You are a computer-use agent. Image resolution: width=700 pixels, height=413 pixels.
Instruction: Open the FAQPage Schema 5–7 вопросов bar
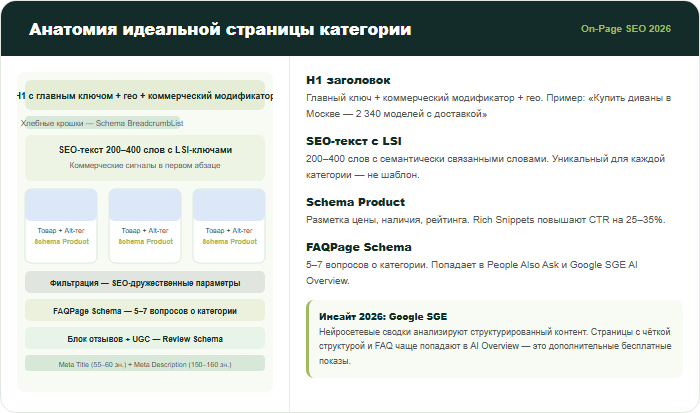145,310
